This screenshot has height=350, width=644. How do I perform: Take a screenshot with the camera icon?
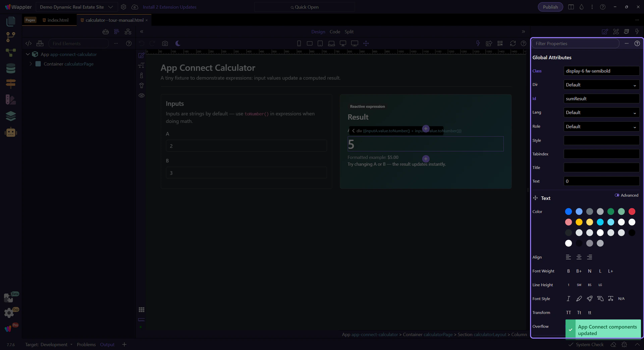point(165,44)
